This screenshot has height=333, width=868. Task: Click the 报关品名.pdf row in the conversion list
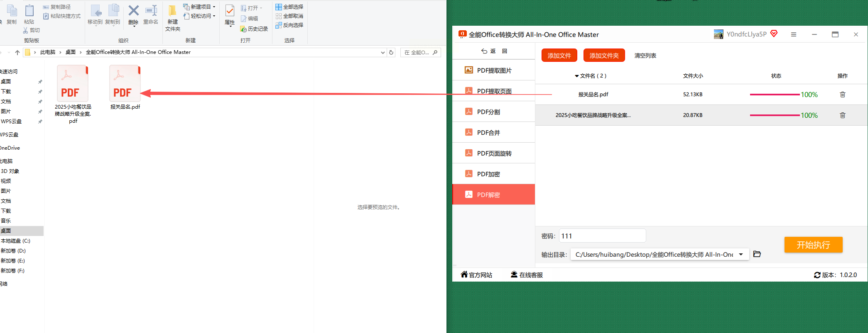coord(701,95)
